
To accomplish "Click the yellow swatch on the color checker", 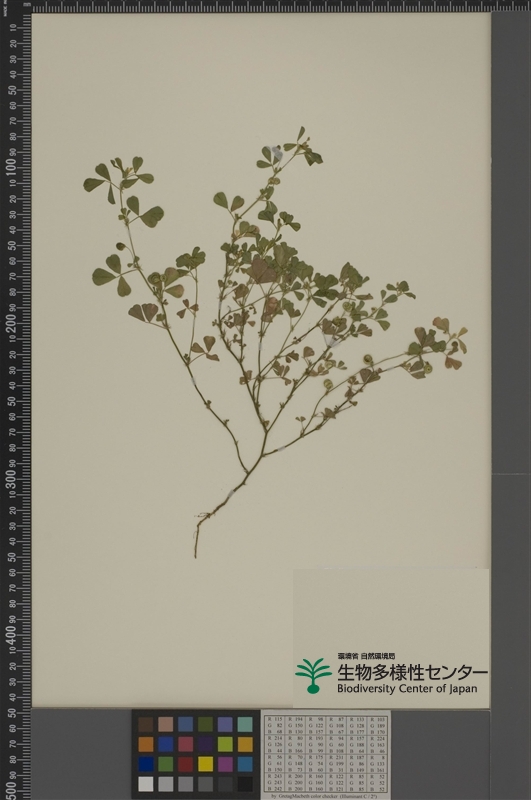I will [206, 764].
